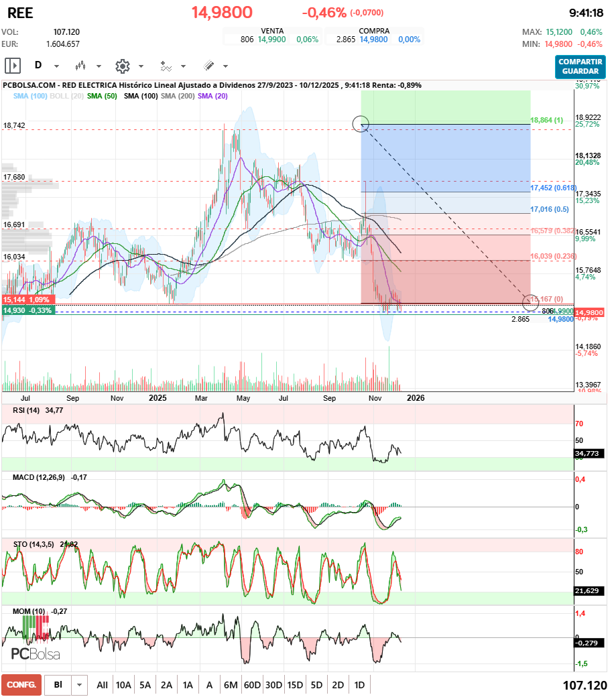Expand the drawing tools dropdown arrow
The width and height of the screenshot is (616, 699).
coord(225,66)
